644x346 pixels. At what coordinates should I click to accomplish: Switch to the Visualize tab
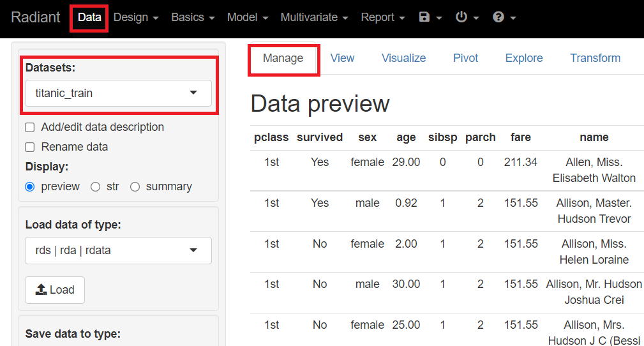tap(403, 58)
